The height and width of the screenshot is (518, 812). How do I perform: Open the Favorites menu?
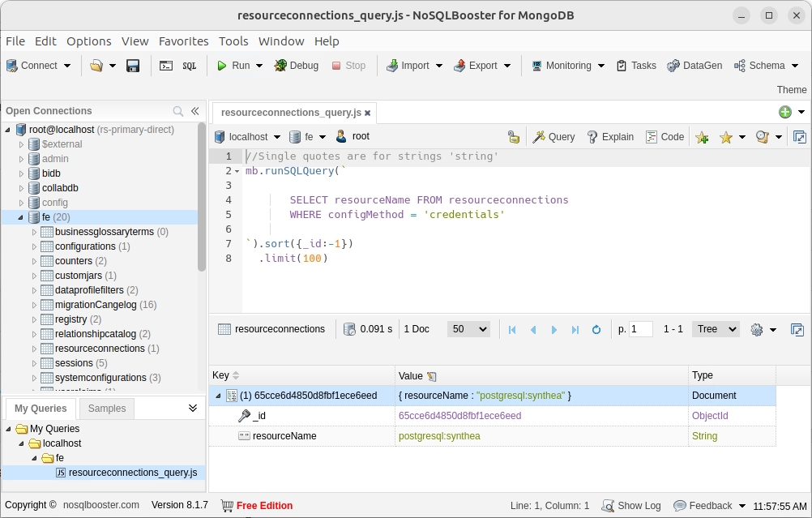tap(183, 41)
